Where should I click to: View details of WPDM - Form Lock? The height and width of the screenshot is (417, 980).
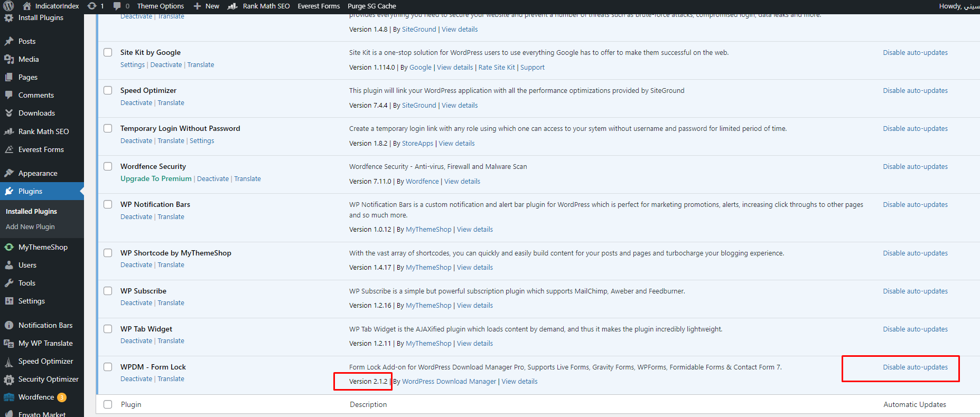[x=519, y=381]
